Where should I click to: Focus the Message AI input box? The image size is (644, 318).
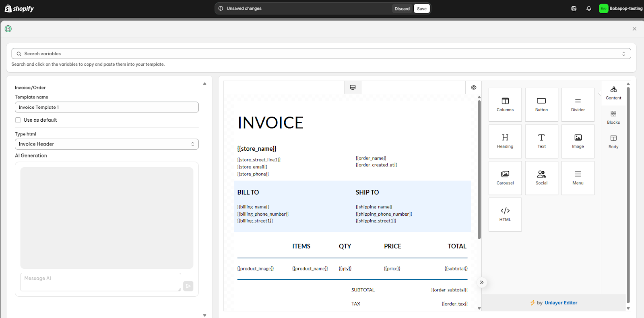click(x=101, y=282)
